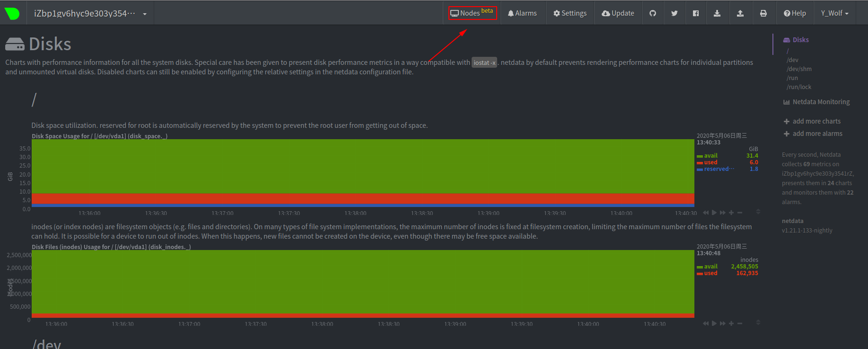Open the Help menu item
The width and height of the screenshot is (868, 349).
(795, 13)
